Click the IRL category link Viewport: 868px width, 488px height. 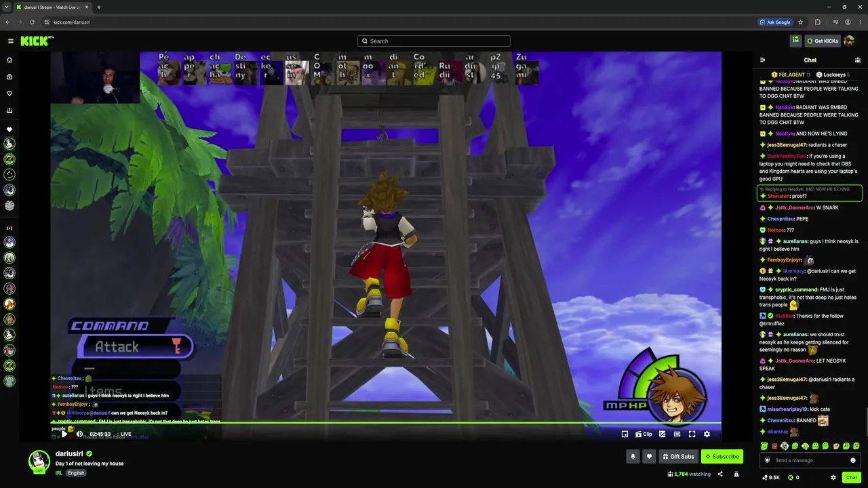pyautogui.click(x=59, y=473)
